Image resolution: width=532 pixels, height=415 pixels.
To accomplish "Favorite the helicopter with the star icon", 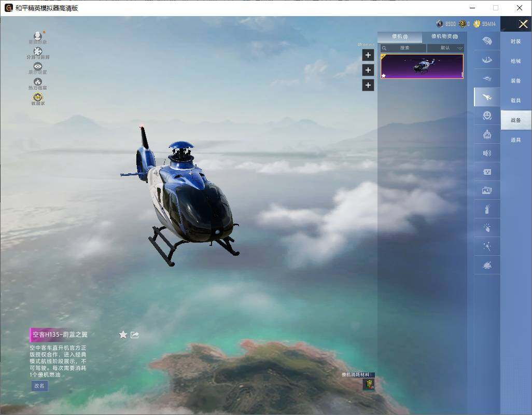I will coord(123,335).
